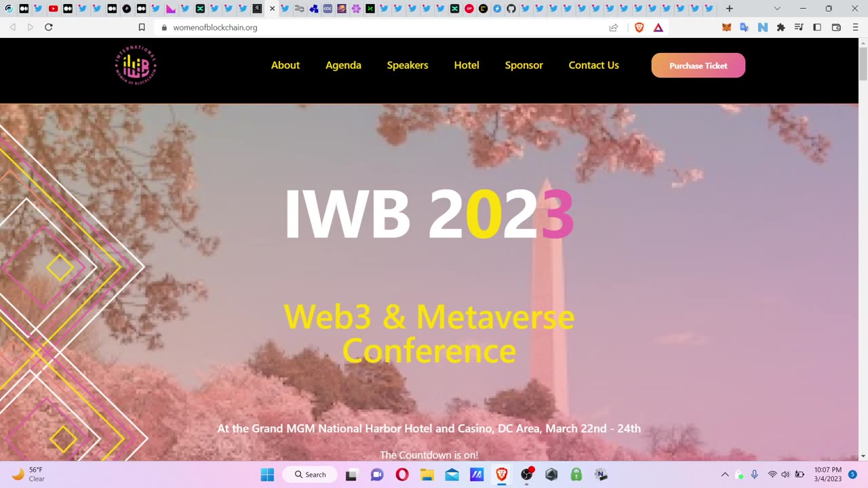
Task: Click 'The Countdown is on!' text
Action: click(429, 455)
